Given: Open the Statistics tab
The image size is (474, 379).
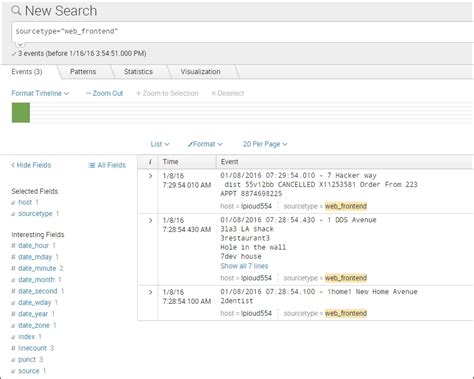Looking at the screenshot, I should pos(138,72).
